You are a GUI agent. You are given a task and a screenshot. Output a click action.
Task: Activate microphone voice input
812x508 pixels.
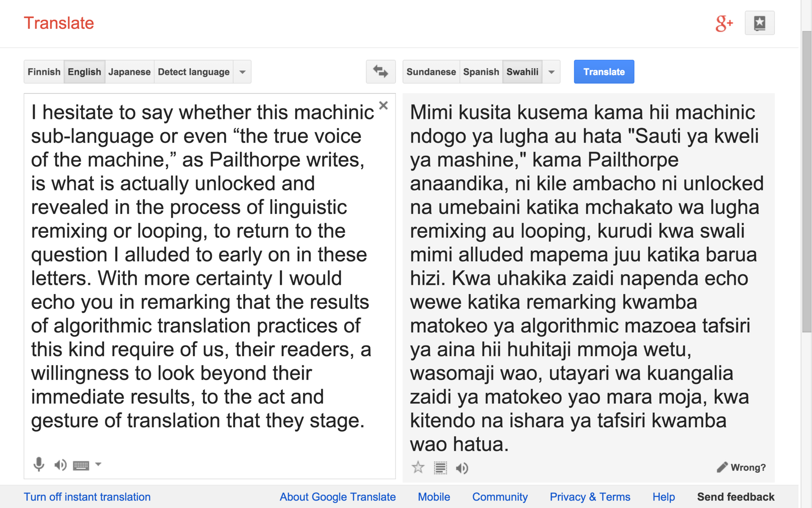coord(39,464)
